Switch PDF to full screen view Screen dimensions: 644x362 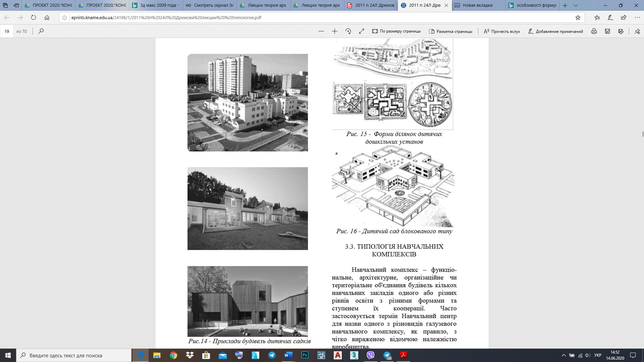click(362, 31)
